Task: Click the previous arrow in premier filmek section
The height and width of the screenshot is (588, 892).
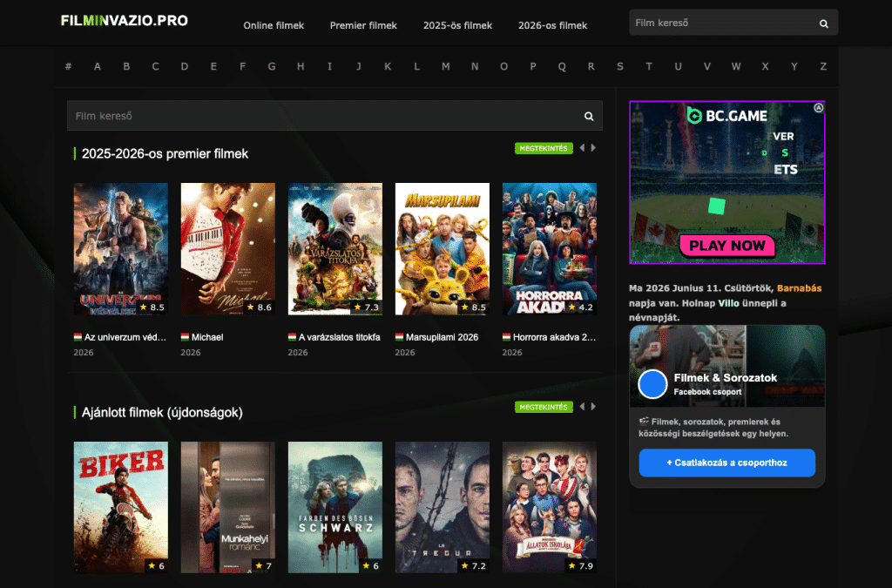Action: (582, 148)
